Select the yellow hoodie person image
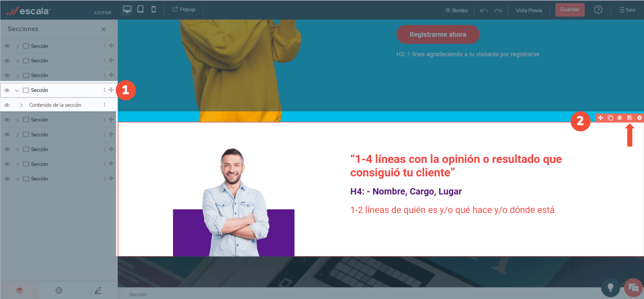The image size is (644, 299). (240, 70)
